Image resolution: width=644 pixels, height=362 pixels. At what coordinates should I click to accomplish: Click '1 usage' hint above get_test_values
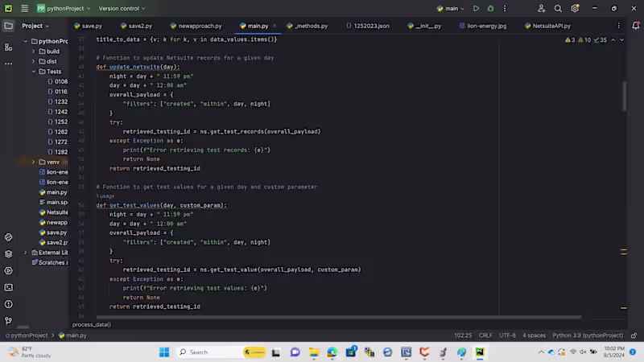(105, 196)
